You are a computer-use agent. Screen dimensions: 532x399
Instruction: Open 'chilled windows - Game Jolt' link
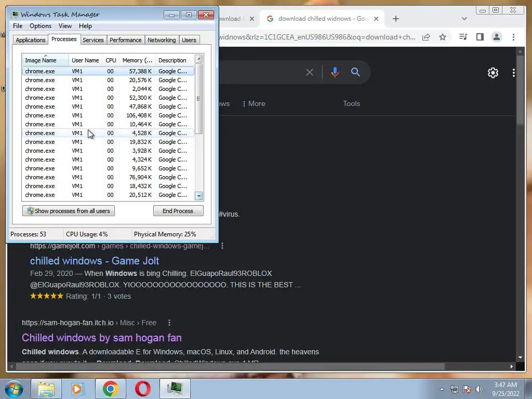95,261
